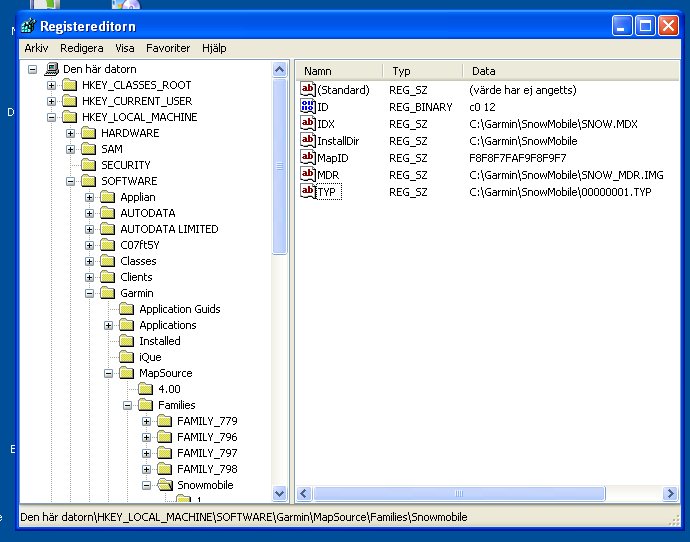Click the Application Guids folder icon
Image resolution: width=690 pixels, height=542 pixels.
[x=126, y=309]
